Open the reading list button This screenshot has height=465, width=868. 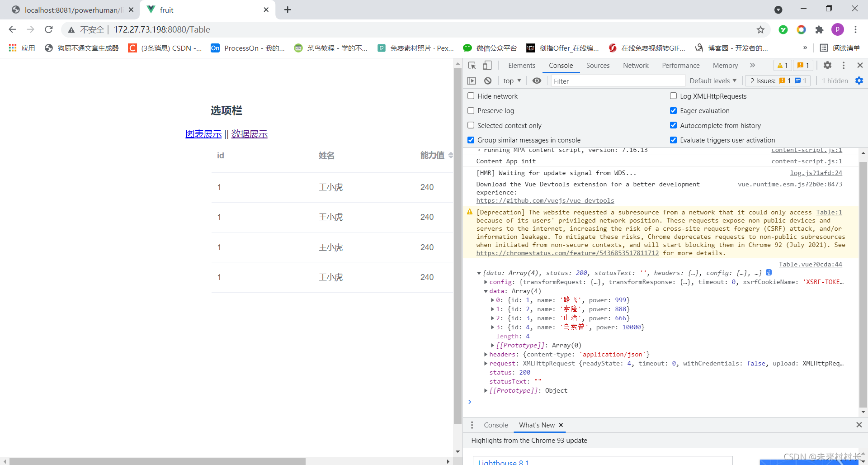840,48
